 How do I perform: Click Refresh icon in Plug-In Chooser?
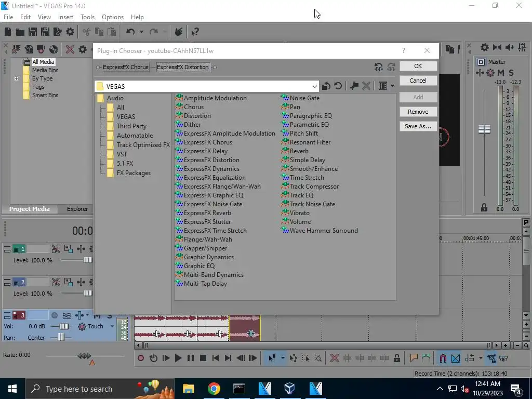coord(338,86)
